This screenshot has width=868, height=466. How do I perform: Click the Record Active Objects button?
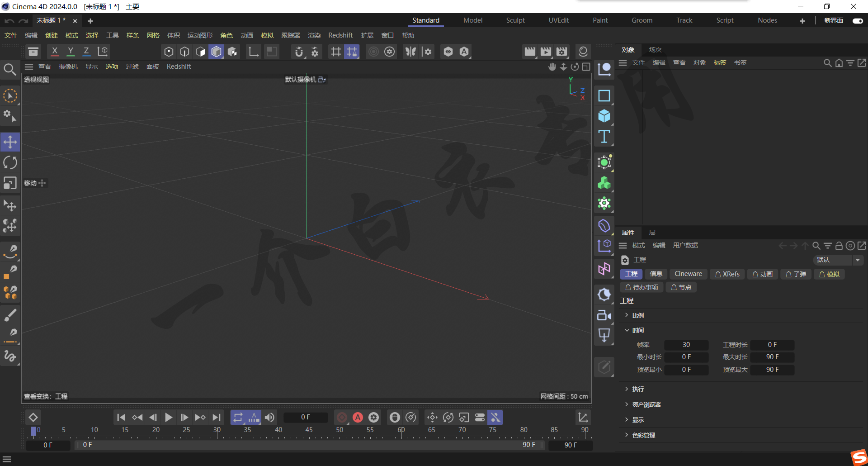[342, 417]
